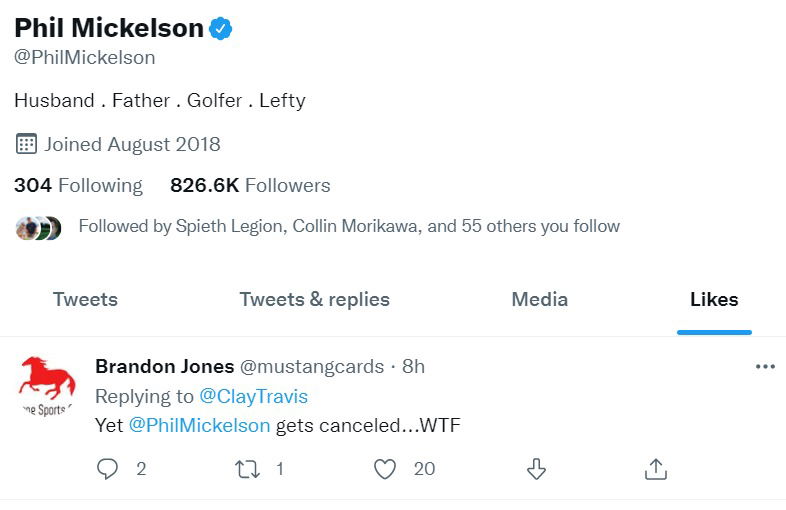
Task: Click the @PhilMickelson mention in the tweet
Action: 199,425
